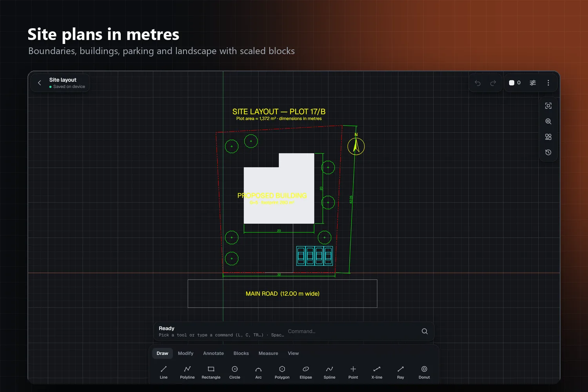Select the Ray tool
The height and width of the screenshot is (392, 588).
(401, 372)
